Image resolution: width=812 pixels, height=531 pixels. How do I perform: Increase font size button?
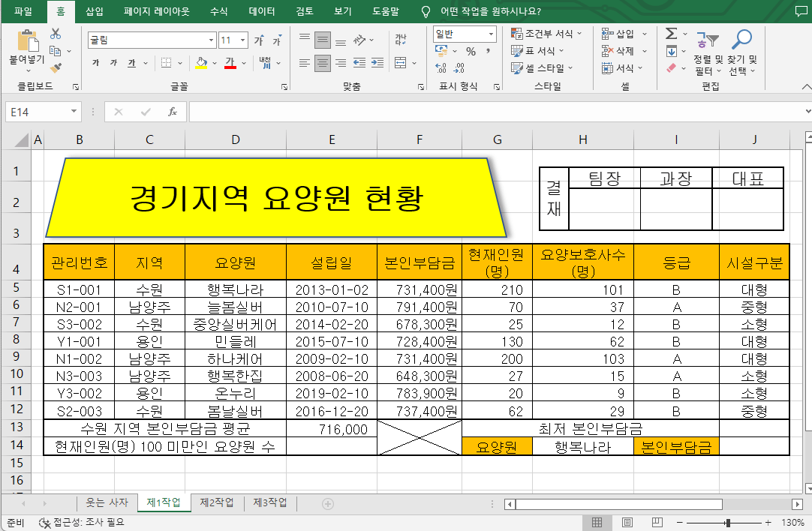[x=259, y=40]
